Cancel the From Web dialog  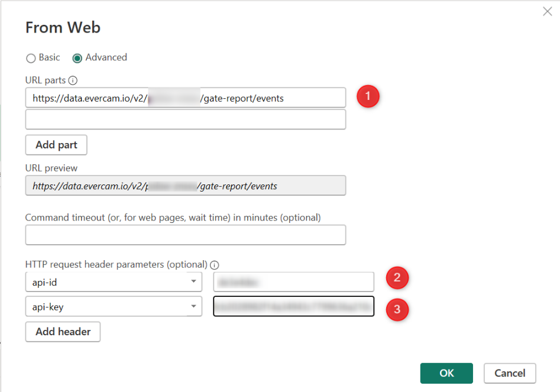[x=510, y=373]
